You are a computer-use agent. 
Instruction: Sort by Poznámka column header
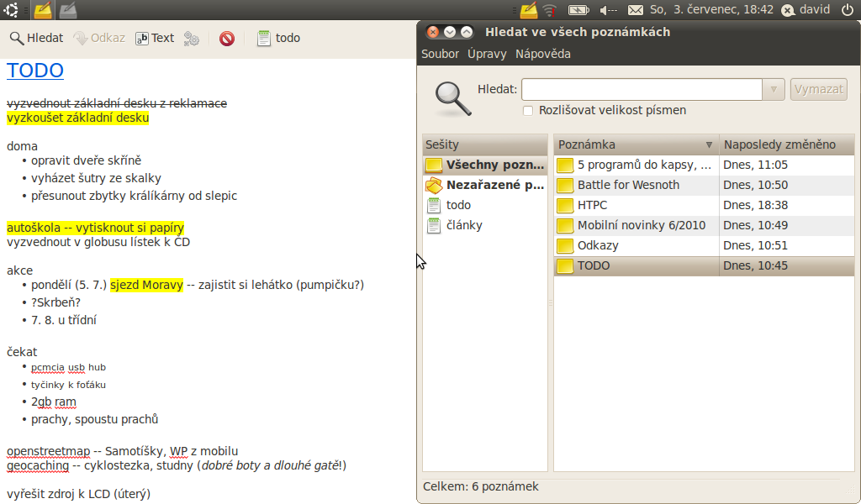tap(637, 144)
